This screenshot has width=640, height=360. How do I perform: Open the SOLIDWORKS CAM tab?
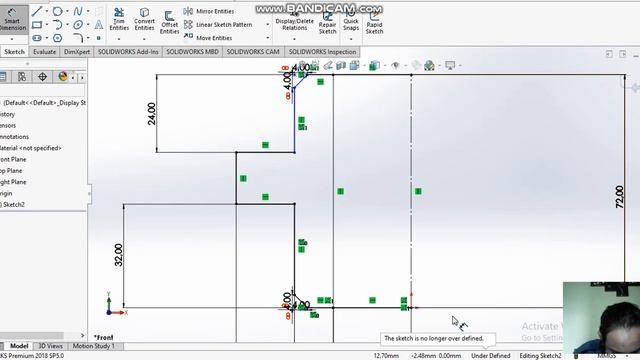pyautogui.click(x=253, y=52)
